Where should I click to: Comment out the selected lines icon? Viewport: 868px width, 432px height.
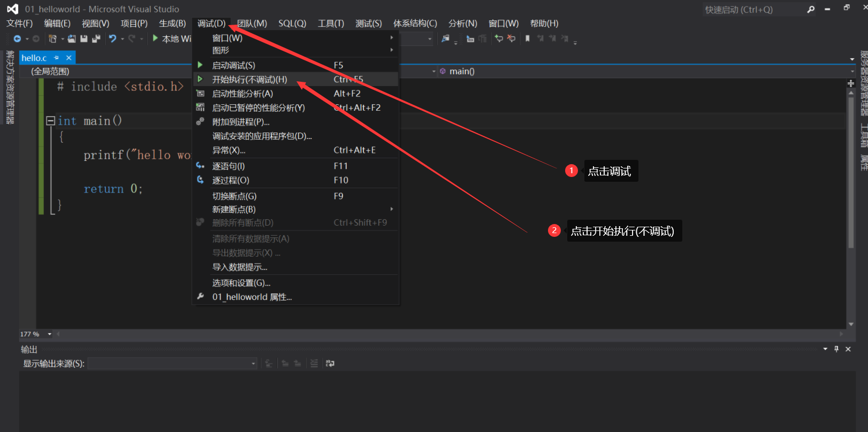tap(499, 38)
